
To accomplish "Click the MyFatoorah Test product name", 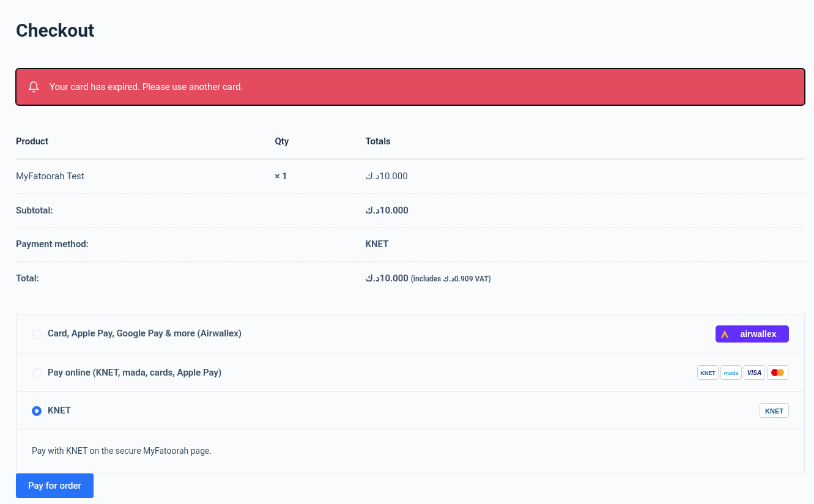I will pos(50,176).
